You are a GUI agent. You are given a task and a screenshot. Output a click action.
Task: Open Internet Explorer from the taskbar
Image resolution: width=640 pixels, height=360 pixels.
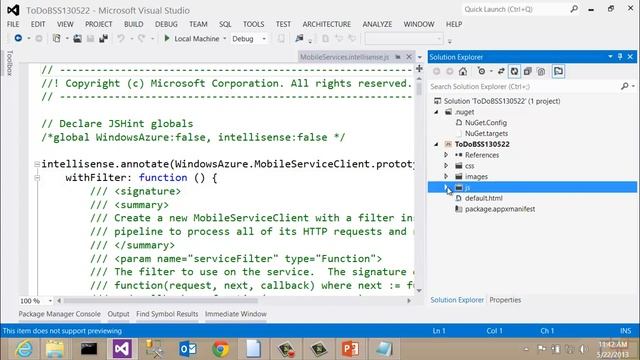[24, 349]
